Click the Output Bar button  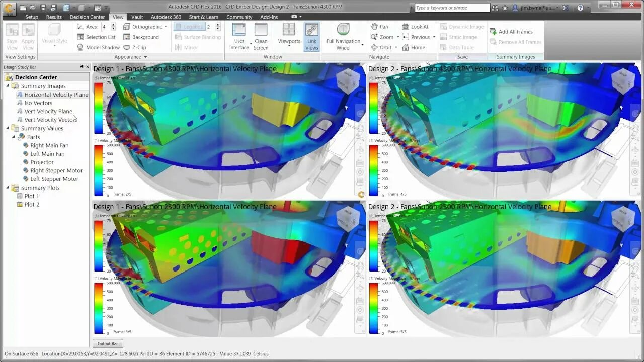pyautogui.click(x=108, y=343)
